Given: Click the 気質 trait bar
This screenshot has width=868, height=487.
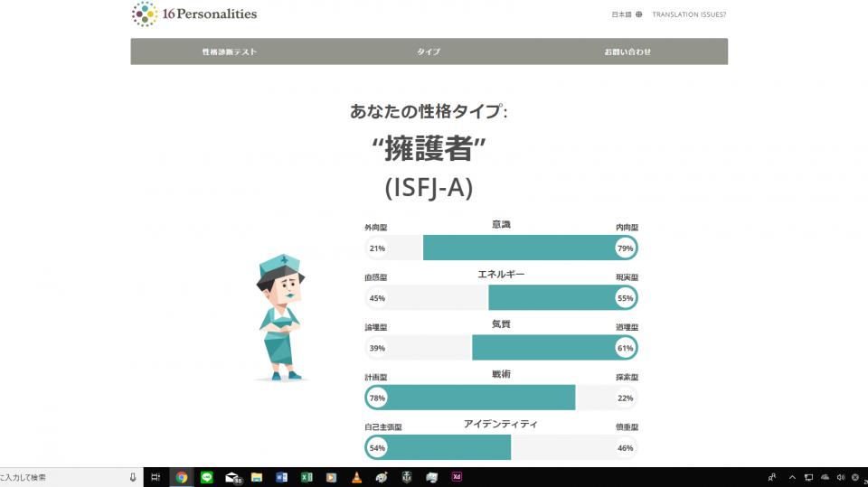Looking at the screenshot, I should point(501,348).
